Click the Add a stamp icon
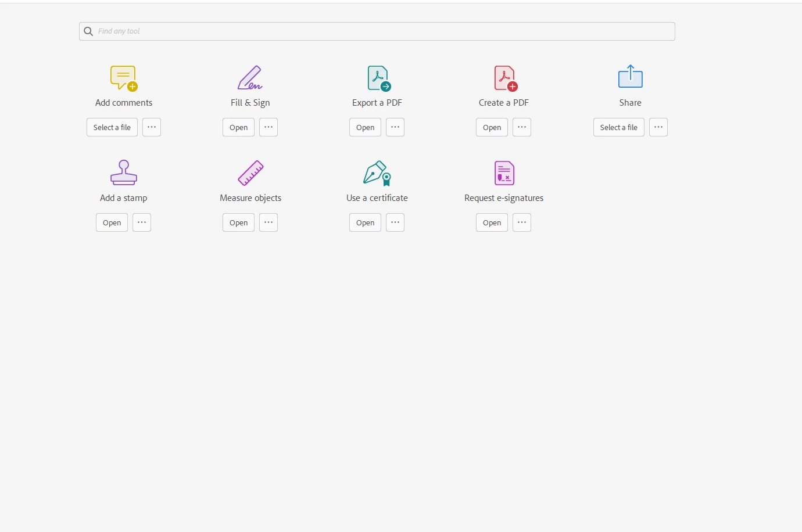The image size is (802, 532). tap(124, 172)
